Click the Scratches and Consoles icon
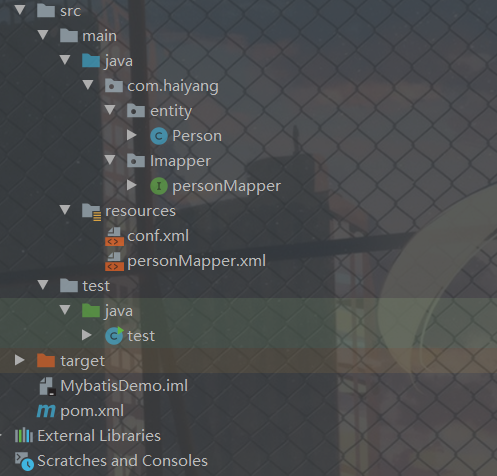The width and height of the screenshot is (497, 476). click(24, 461)
